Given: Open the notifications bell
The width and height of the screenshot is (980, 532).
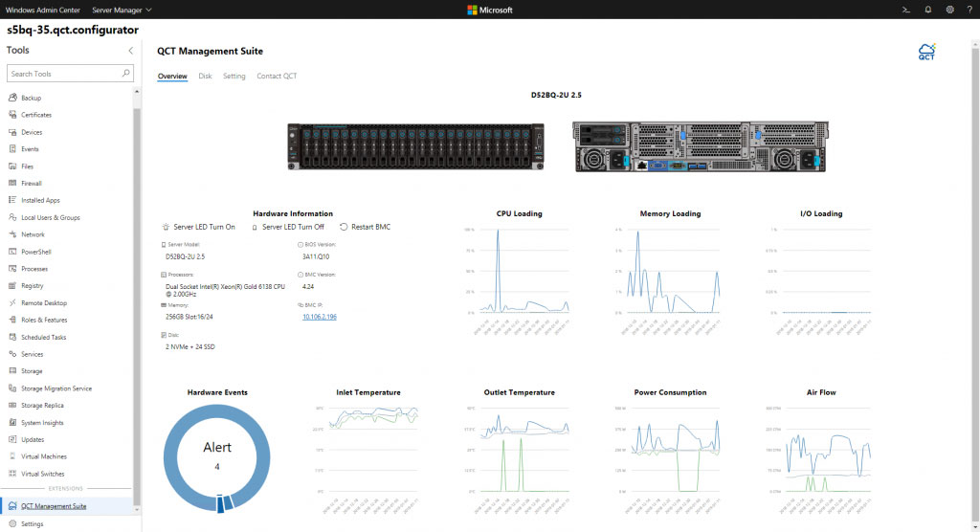Looking at the screenshot, I should (928, 10).
